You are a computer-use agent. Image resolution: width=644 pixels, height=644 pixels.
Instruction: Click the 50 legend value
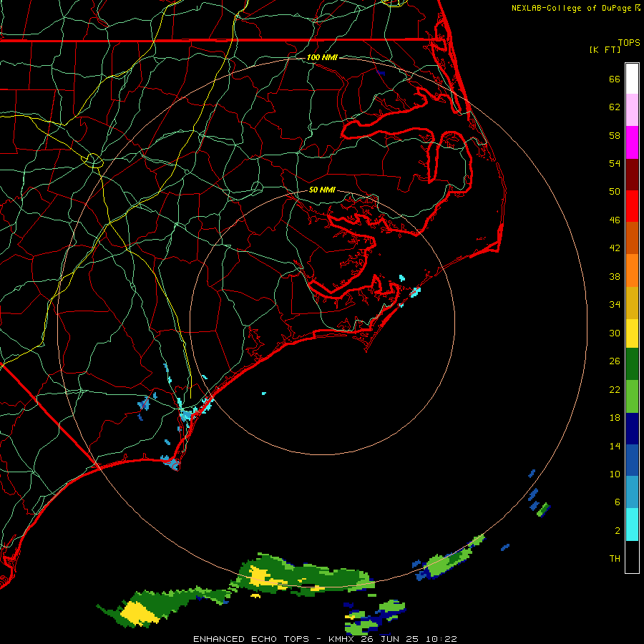pyautogui.click(x=615, y=192)
